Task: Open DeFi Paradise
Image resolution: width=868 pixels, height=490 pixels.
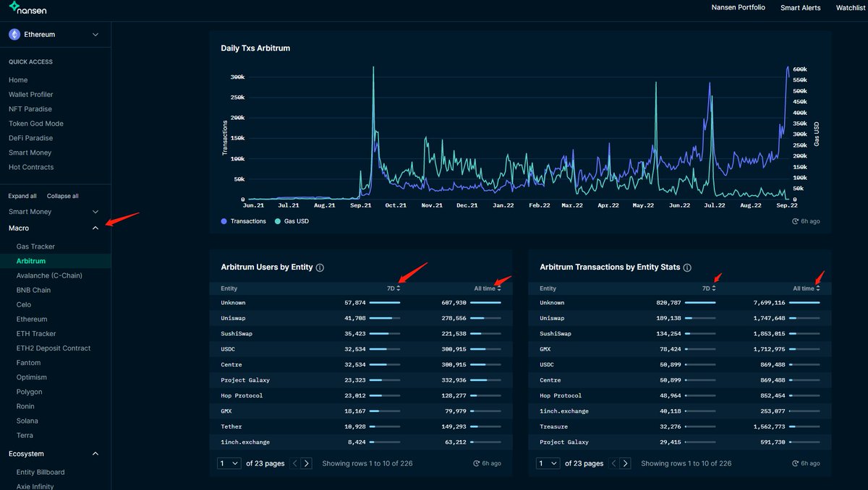Action: (31, 138)
